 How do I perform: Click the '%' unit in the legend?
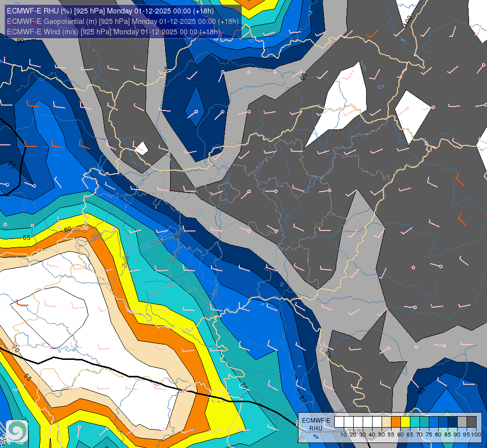(x=316, y=437)
